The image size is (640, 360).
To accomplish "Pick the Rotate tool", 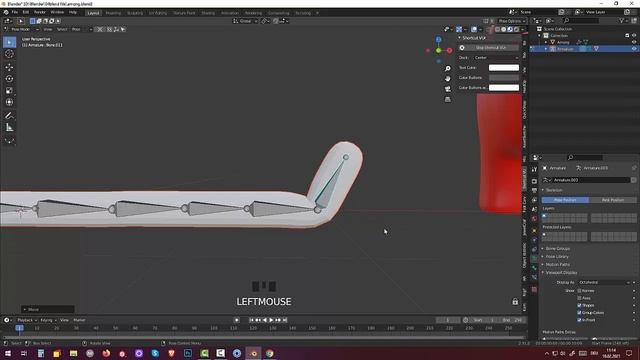I will point(9,79).
